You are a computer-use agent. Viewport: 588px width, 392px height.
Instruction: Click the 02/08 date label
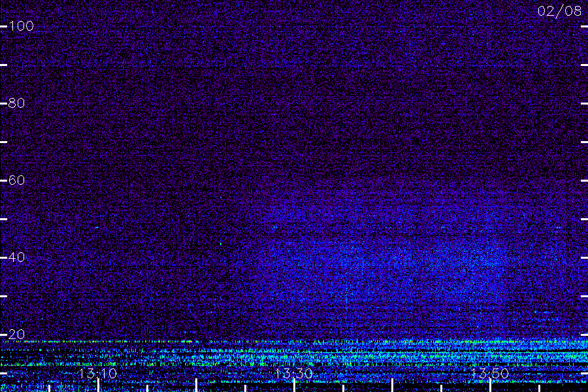click(559, 11)
